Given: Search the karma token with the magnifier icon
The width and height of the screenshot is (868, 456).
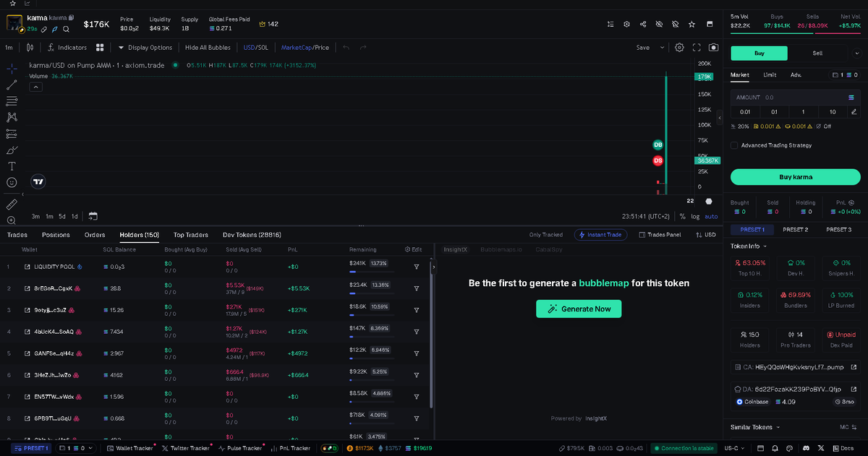Looking at the screenshot, I should point(66,30).
